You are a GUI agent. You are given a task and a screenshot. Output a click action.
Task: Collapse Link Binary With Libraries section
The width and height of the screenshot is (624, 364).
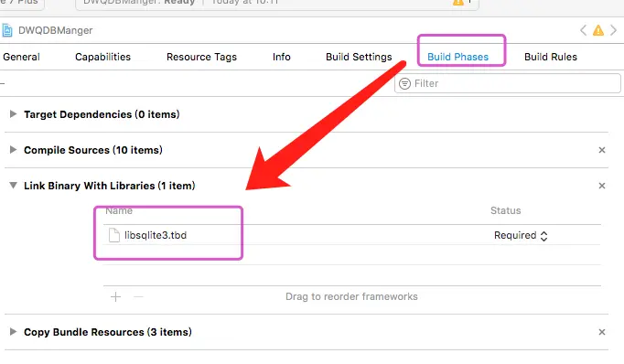[x=13, y=186]
